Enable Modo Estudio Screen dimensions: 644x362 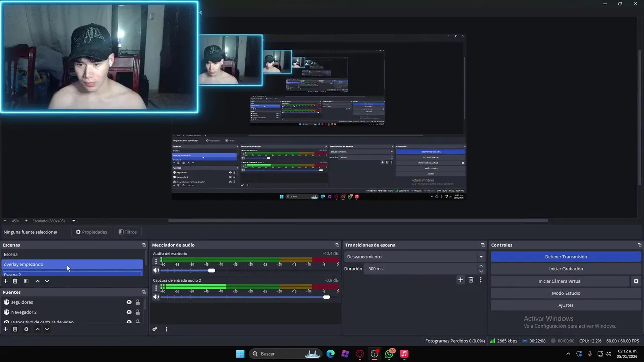[566, 293]
